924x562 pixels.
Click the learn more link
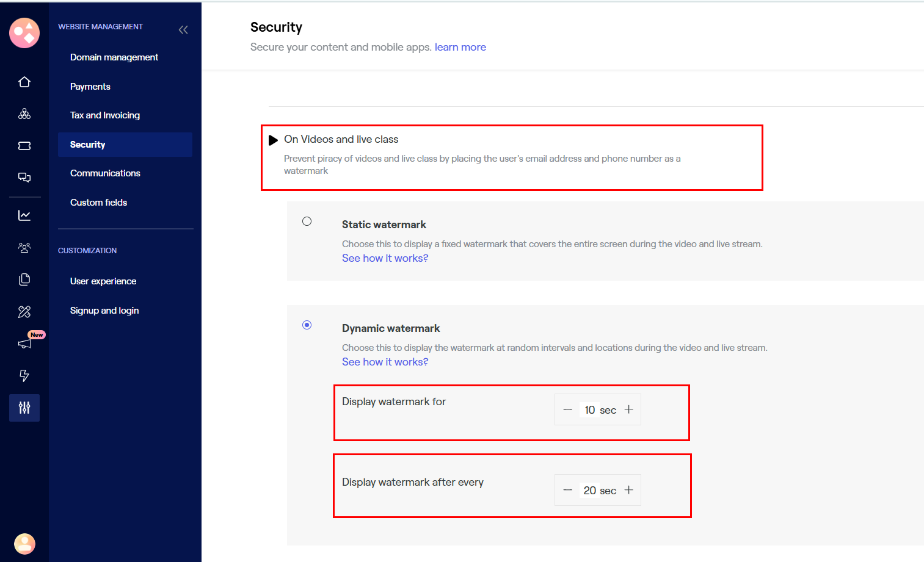tap(460, 48)
